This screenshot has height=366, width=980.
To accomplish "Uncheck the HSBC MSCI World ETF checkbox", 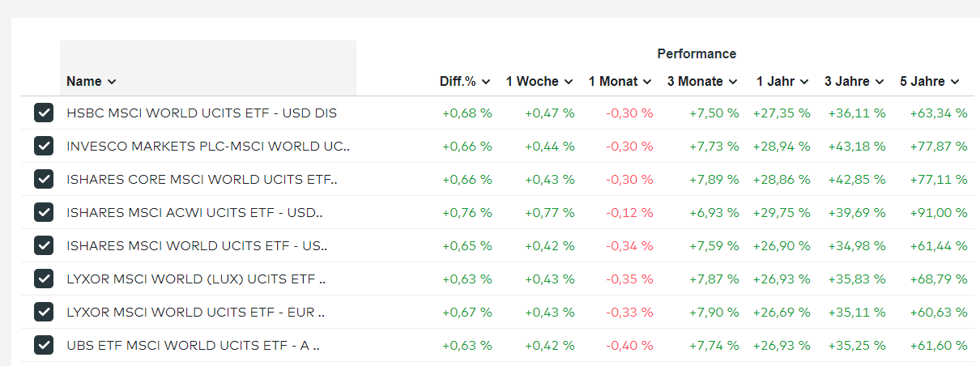I will click(x=44, y=113).
